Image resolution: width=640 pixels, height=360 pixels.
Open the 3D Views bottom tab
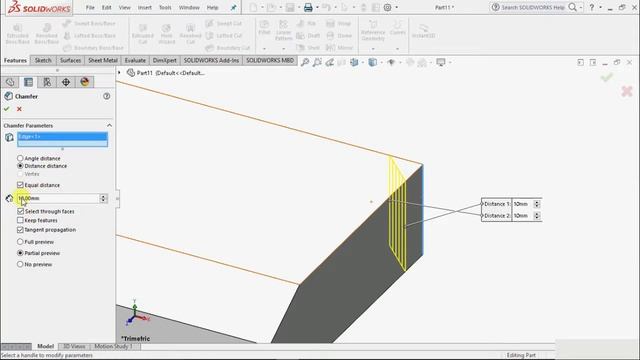[74, 346]
